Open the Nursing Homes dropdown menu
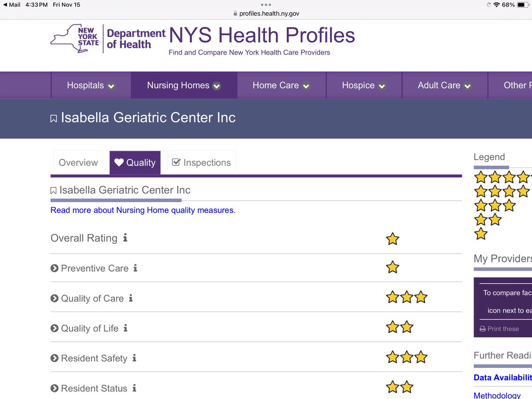 (x=184, y=85)
